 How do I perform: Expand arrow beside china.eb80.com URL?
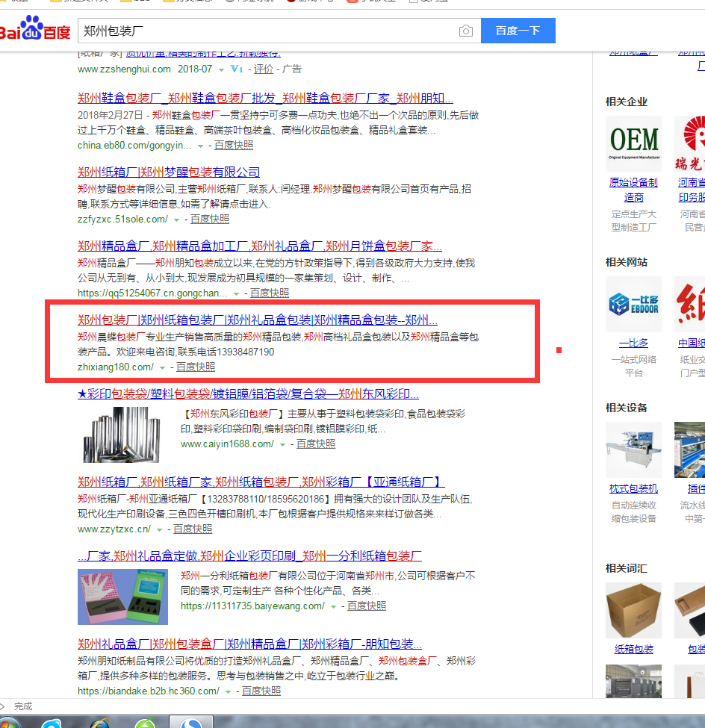click(201, 146)
